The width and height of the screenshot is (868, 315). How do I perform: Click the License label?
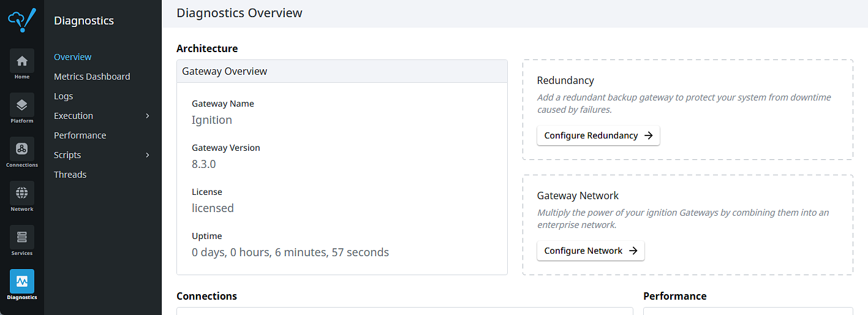(x=207, y=192)
